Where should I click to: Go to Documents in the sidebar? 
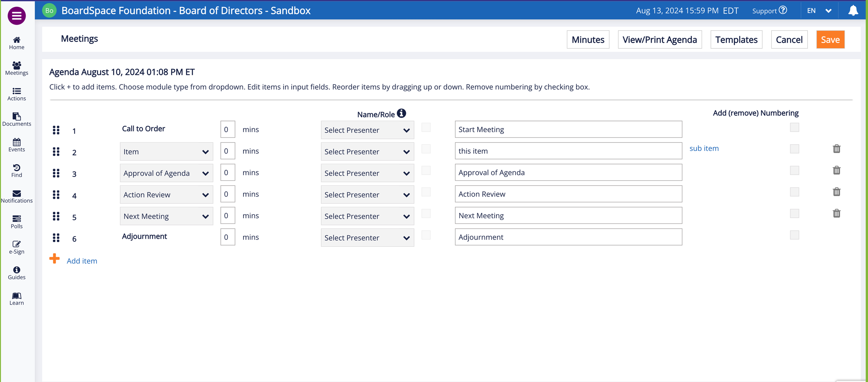tap(16, 119)
